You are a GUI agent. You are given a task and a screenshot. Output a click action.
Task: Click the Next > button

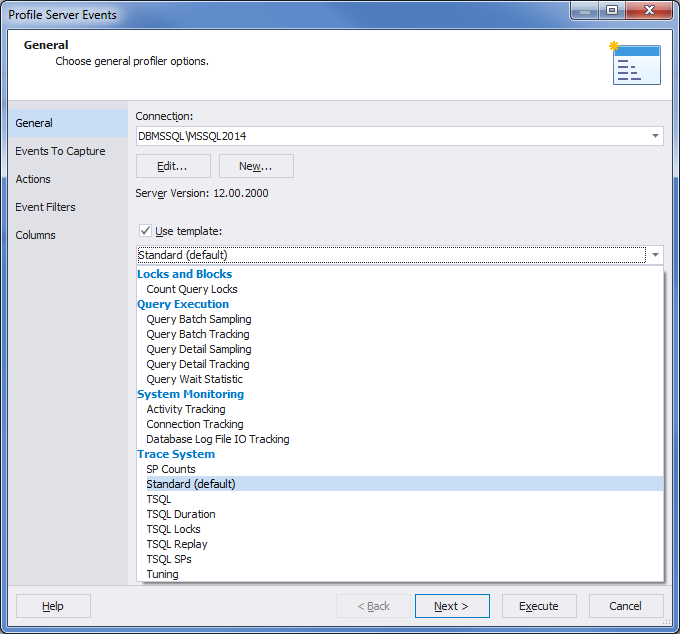[452, 606]
